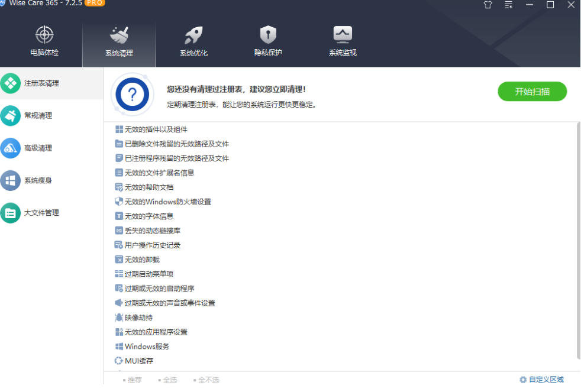Screen dimensions: 581x392
Task: Select the text 无效的Windows防火墙设置
Action: pos(168,202)
